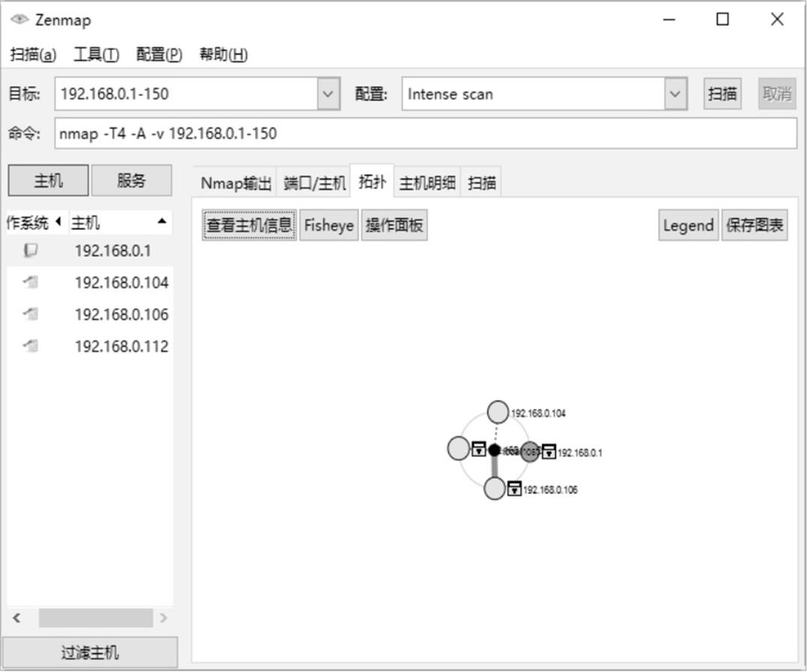
Task: Toggle the 操作面板 button
Action: 394,225
